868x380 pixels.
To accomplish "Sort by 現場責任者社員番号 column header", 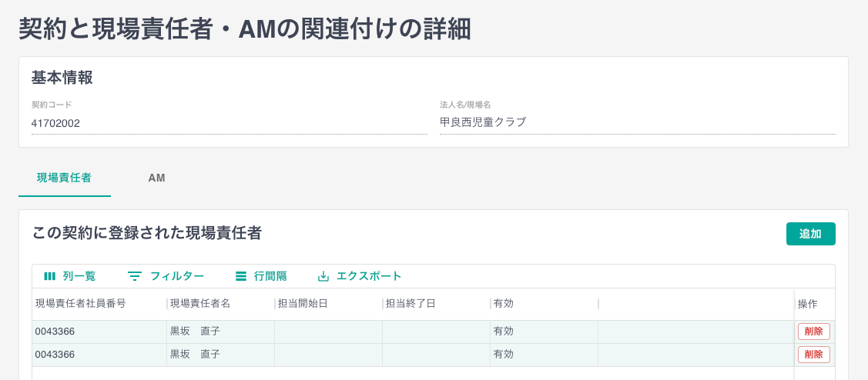I will [x=81, y=304].
